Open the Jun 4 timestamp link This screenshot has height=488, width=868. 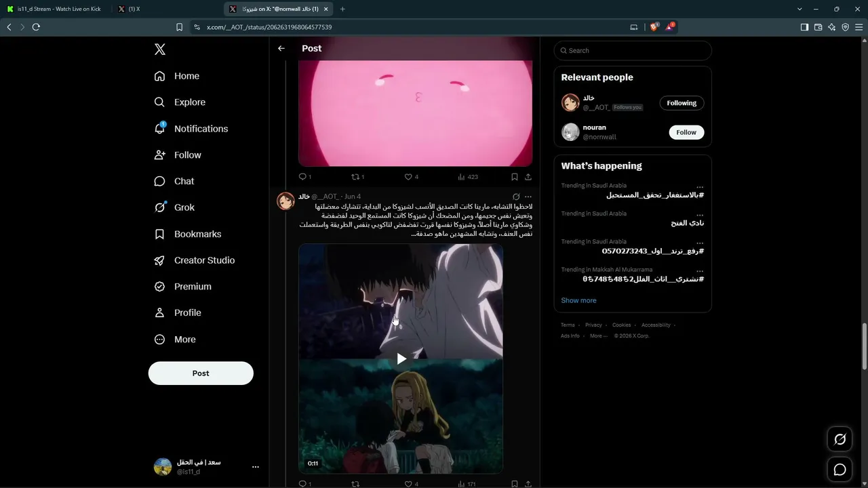[353, 197]
